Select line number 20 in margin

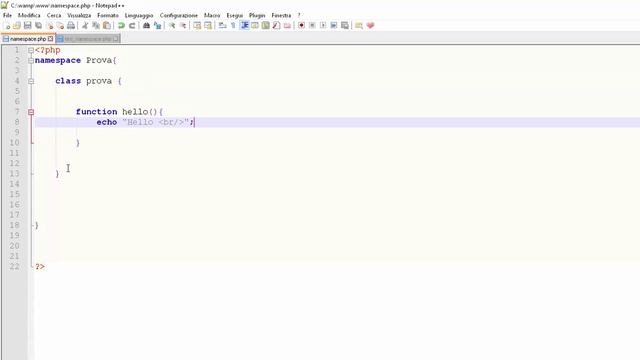pyautogui.click(x=15, y=246)
